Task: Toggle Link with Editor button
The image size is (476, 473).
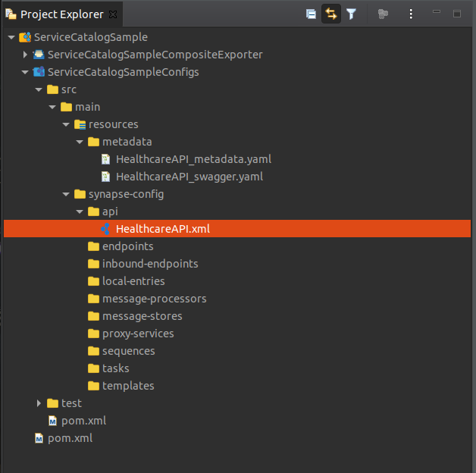Action: (x=331, y=14)
